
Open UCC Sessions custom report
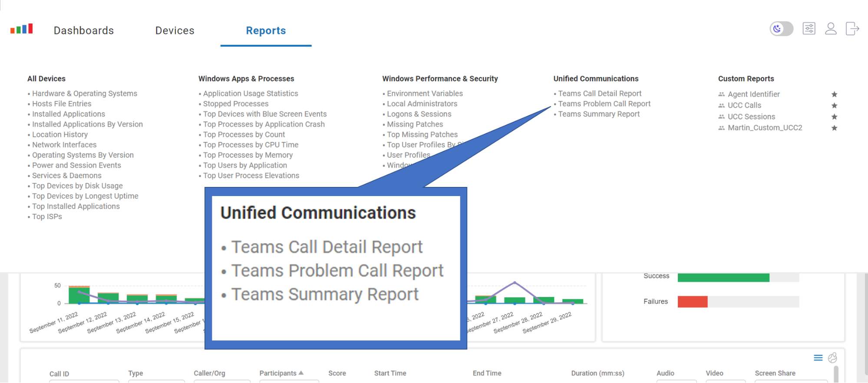point(751,117)
